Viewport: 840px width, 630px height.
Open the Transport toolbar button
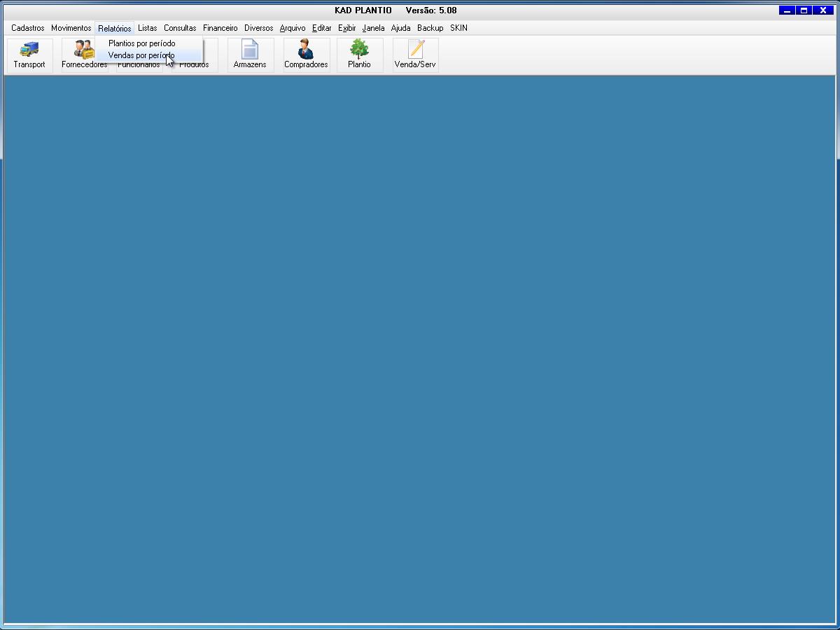tap(29, 55)
